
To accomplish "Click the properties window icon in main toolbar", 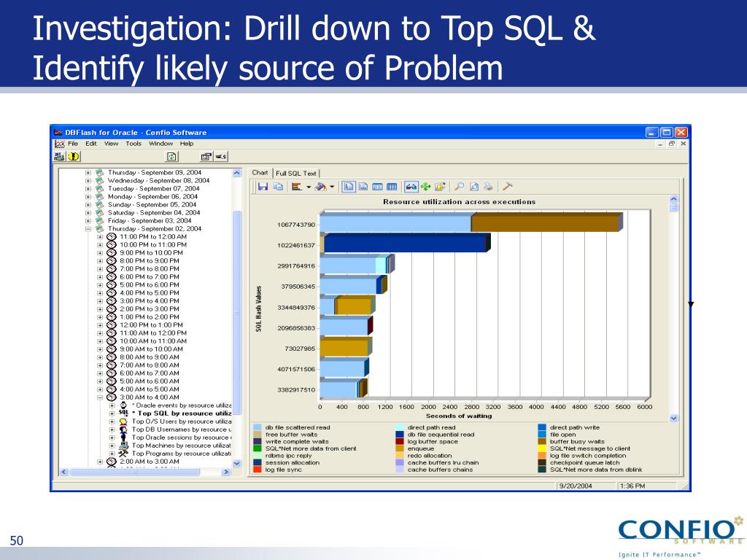I will point(206,156).
